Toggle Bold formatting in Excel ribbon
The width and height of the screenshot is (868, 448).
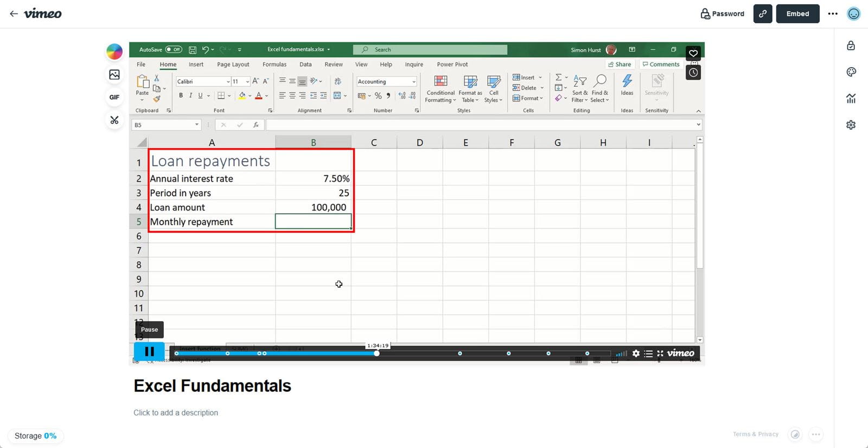(181, 95)
